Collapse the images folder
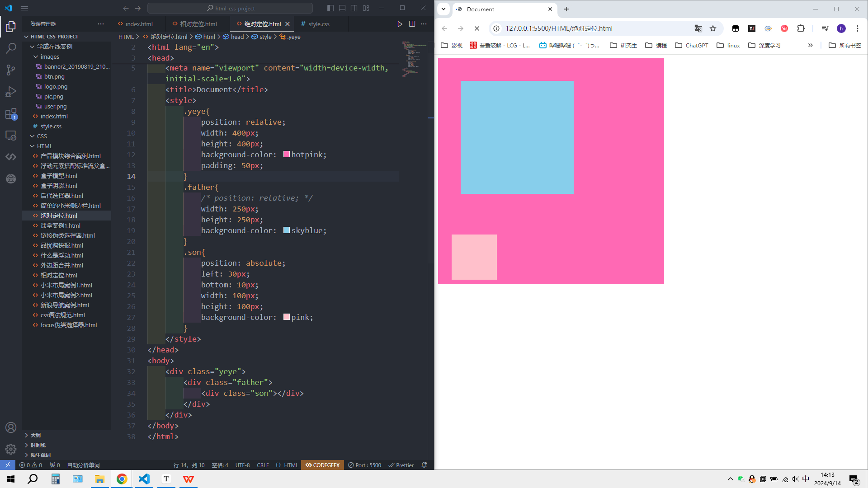 [x=50, y=56]
